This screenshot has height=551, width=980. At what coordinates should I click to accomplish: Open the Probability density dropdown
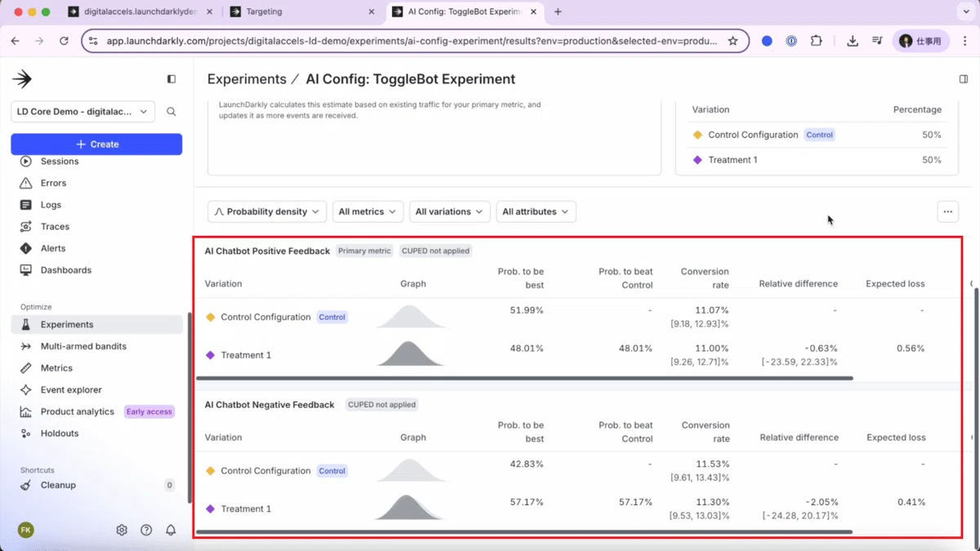point(267,211)
